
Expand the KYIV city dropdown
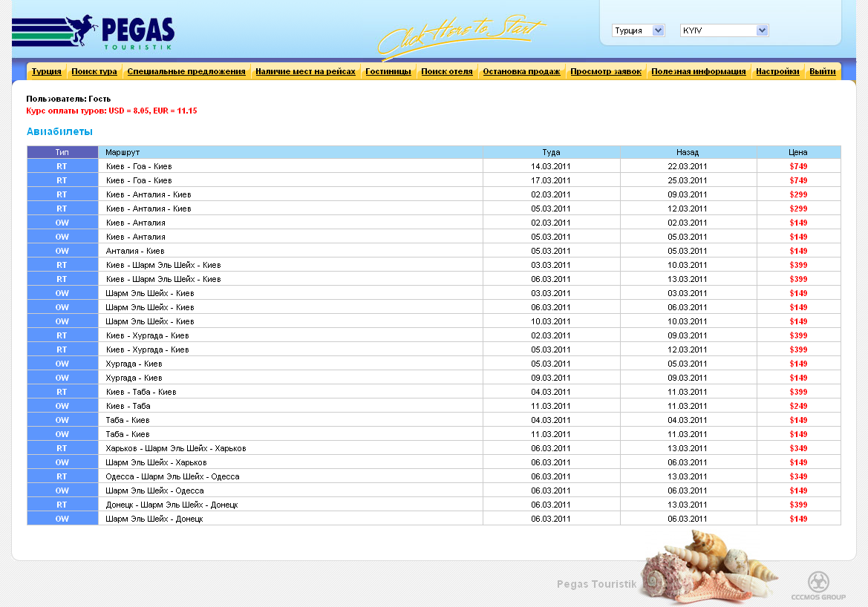tap(724, 30)
